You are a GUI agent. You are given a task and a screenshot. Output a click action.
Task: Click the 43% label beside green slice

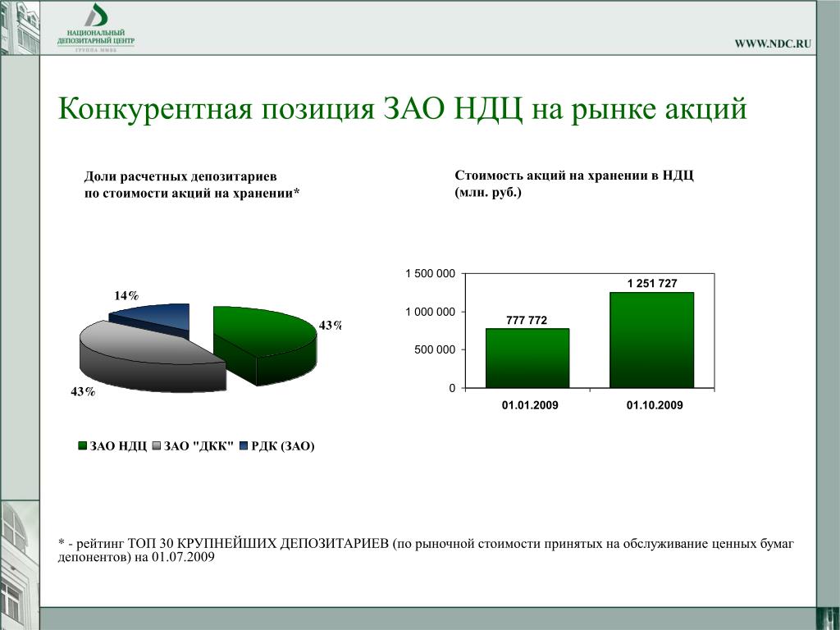(330, 326)
